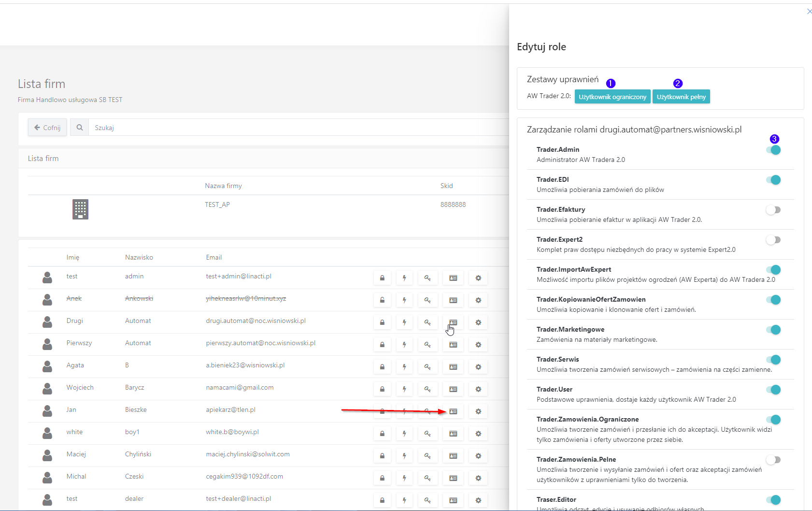Enable the Trader.Zamowienia.Pelne toggle
Viewport: 812px width, 511px height.
[x=773, y=460]
